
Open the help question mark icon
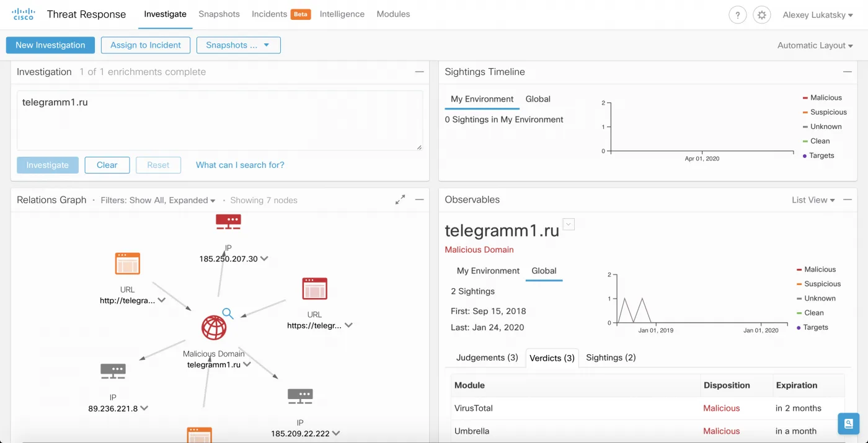point(737,15)
